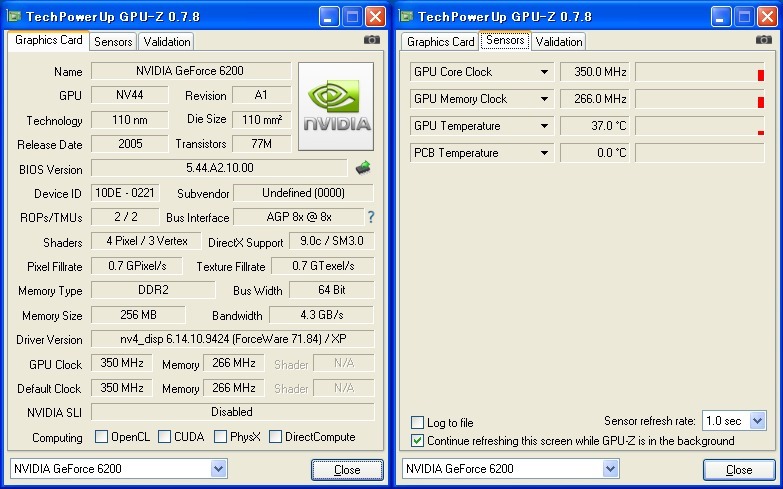783x489 pixels.
Task: Click the Transistors value 77M
Action: point(262,144)
